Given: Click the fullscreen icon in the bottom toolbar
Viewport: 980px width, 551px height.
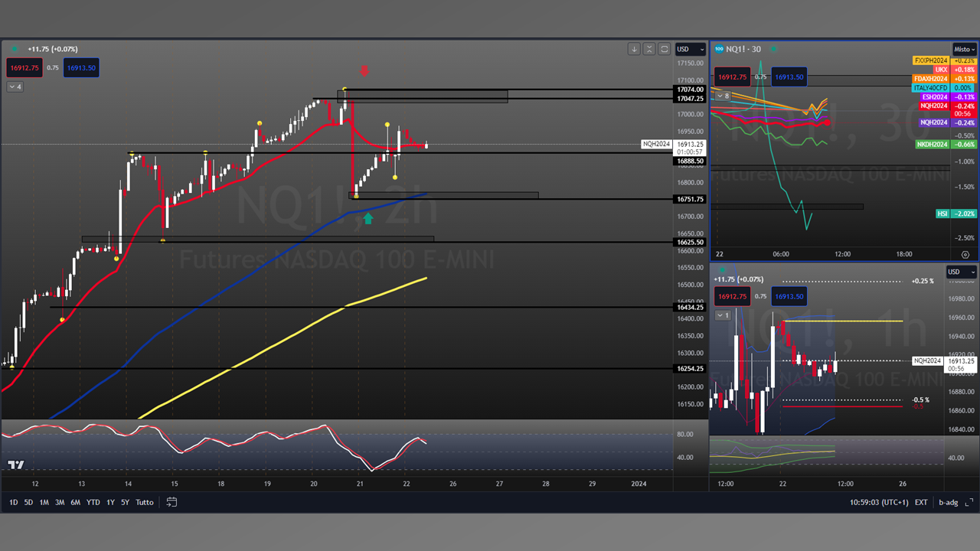Looking at the screenshot, I should 969,502.
